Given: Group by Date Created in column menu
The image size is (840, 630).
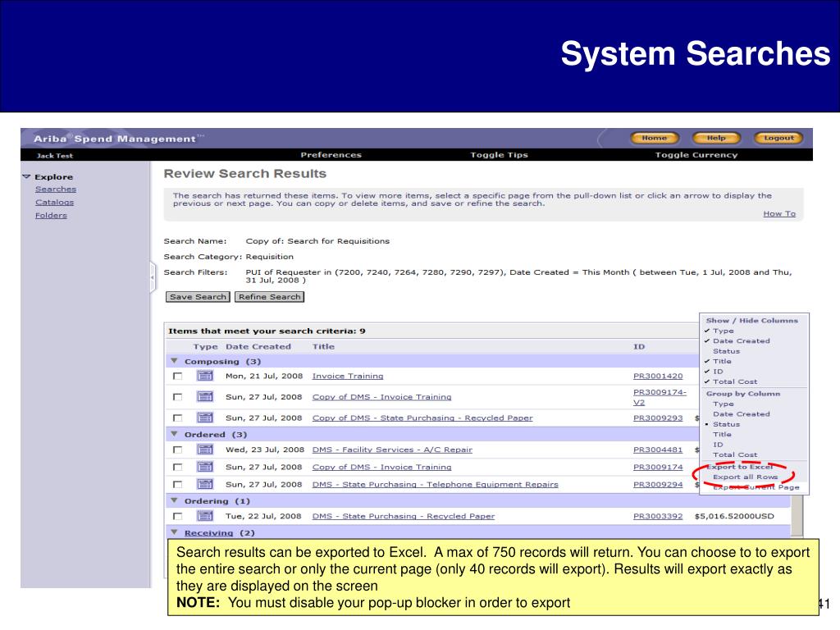Looking at the screenshot, I should click(741, 413).
